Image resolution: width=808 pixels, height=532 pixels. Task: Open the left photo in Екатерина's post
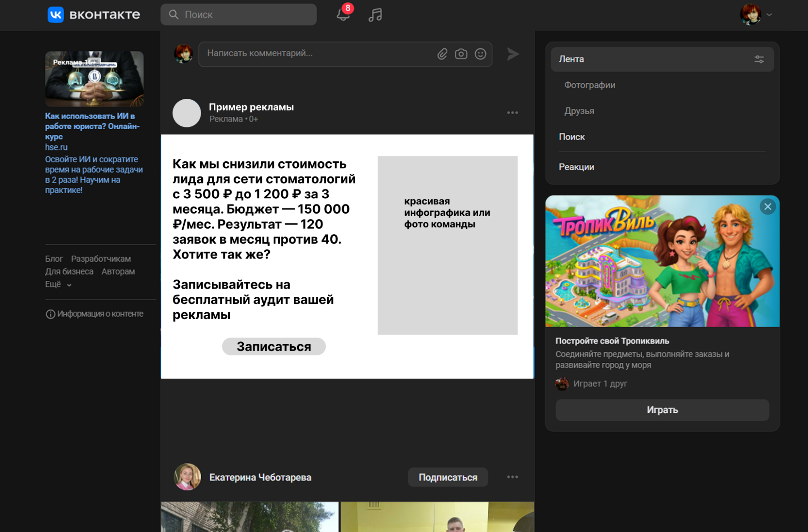point(249,517)
